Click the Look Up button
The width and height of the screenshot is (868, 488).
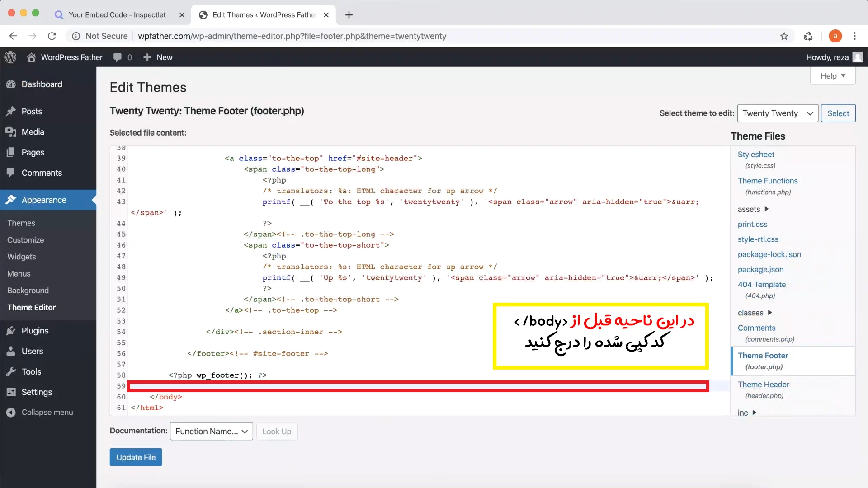click(277, 432)
